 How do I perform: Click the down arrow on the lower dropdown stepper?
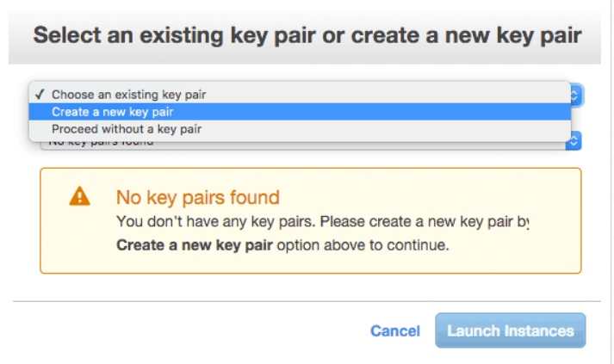(x=574, y=144)
